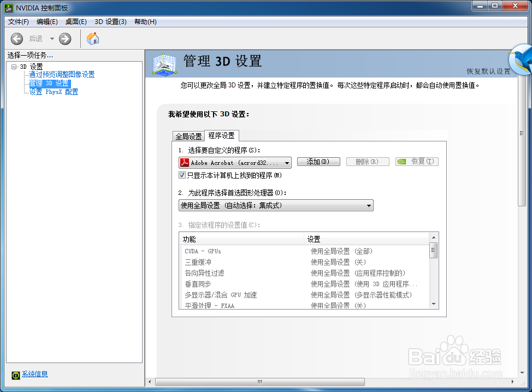Open 通过预览调整图像设置 task link

(62, 74)
